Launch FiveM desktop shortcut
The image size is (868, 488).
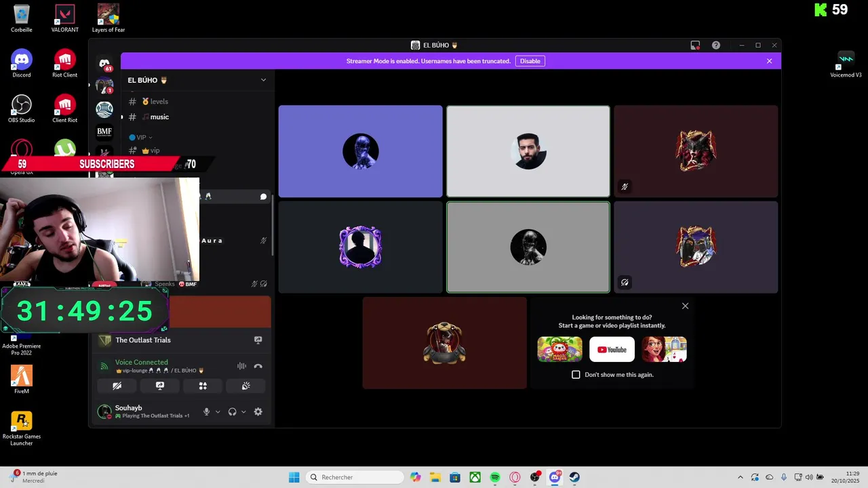[x=22, y=380]
